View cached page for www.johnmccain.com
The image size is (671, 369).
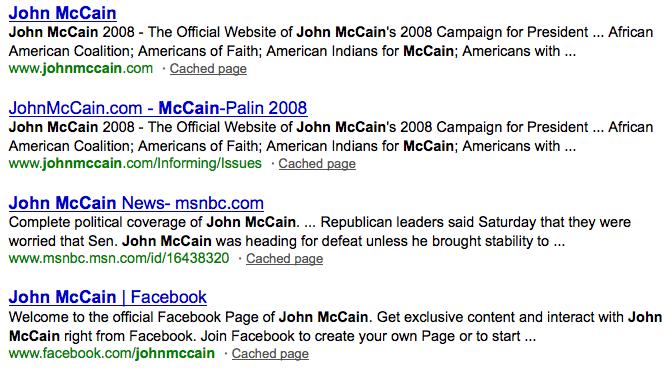pyautogui.click(x=208, y=68)
